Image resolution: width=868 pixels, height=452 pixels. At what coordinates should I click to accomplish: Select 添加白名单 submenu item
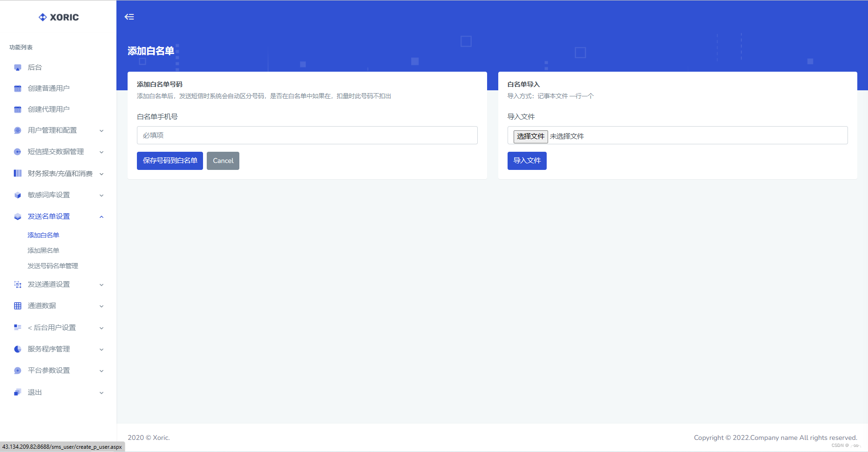[x=43, y=235]
